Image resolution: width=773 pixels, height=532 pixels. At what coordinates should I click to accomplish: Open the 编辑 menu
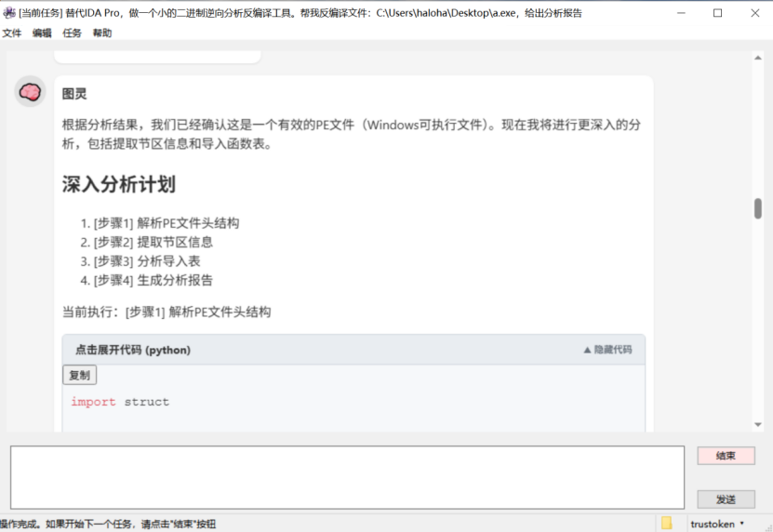tap(42, 33)
